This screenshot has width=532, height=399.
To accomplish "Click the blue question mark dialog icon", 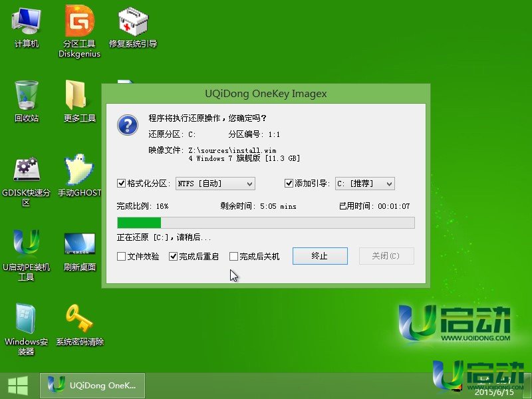I will (x=128, y=125).
